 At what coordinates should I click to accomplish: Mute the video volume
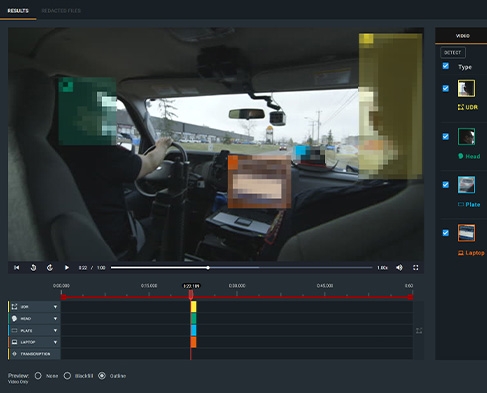[x=399, y=268]
